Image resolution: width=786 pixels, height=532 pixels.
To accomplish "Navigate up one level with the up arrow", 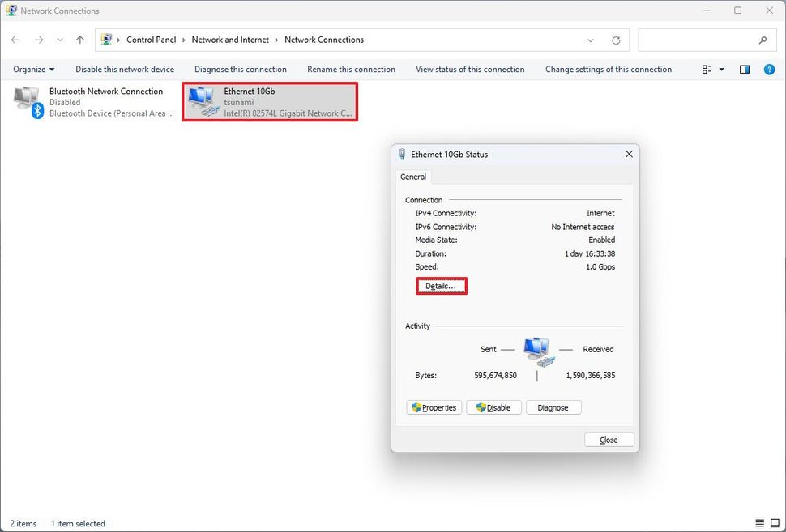I will [x=79, y=39].
